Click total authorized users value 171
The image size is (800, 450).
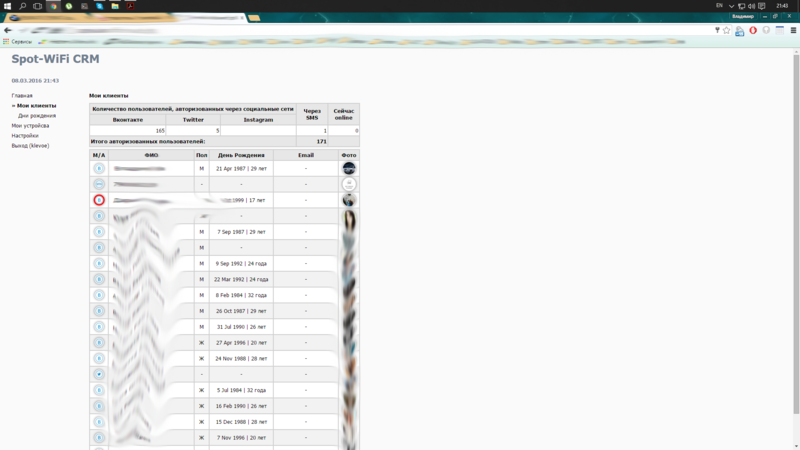tap(321, 141)
